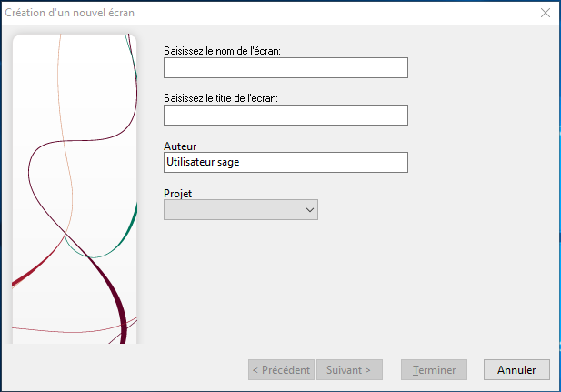The image size is (561, 392).
Task: Click the '< Précédent' button
Action: pyautogui.click(x=281, y=370)
